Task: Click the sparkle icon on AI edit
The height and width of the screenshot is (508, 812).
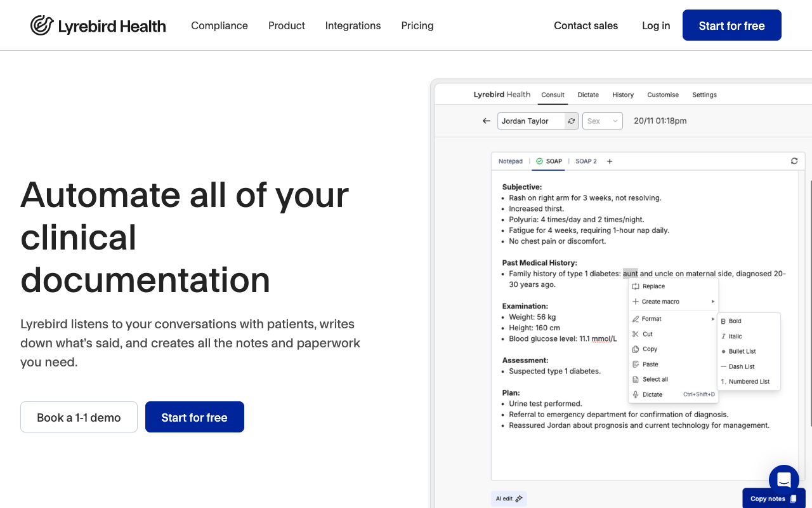Action: [519, 499]
